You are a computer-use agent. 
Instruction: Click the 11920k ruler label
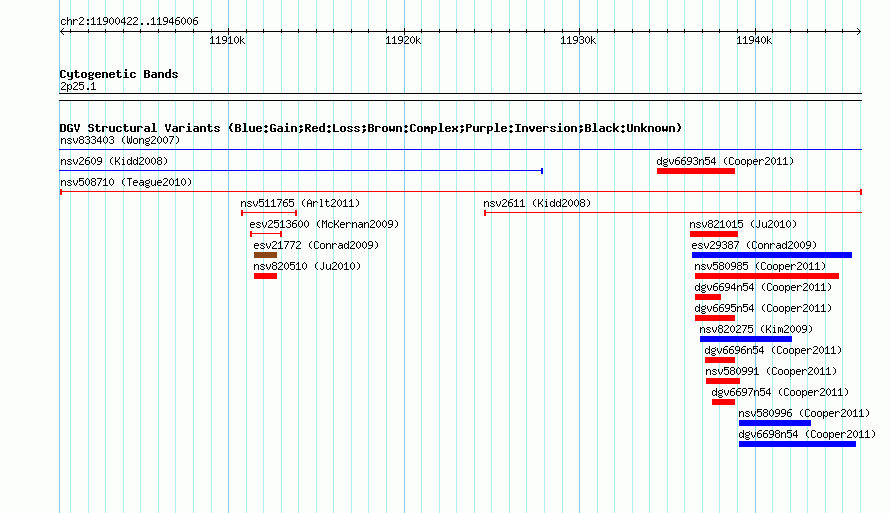tap(403, 40)
